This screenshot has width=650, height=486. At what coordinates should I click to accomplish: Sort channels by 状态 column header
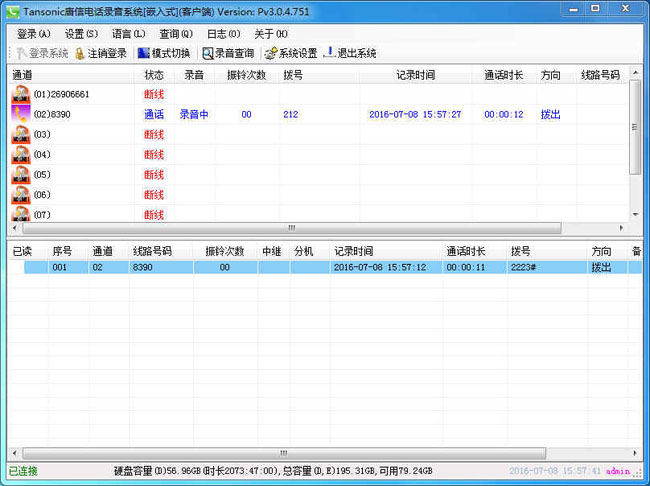pyautogui.click(x=154, y=75)
